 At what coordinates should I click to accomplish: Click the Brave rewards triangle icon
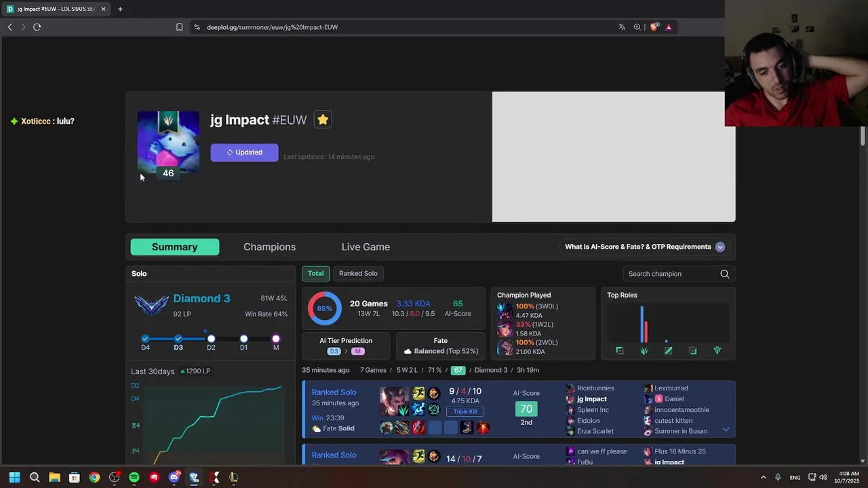(x=669, y=27)
